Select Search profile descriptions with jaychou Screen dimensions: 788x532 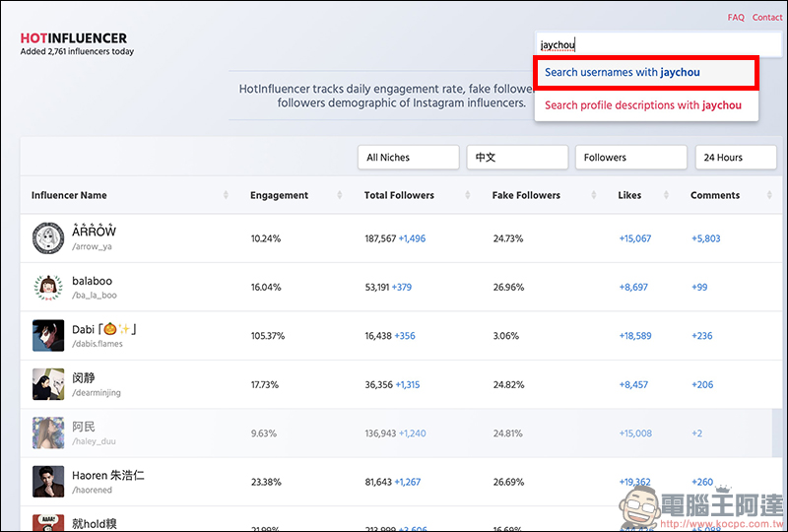tap(645, 105)
